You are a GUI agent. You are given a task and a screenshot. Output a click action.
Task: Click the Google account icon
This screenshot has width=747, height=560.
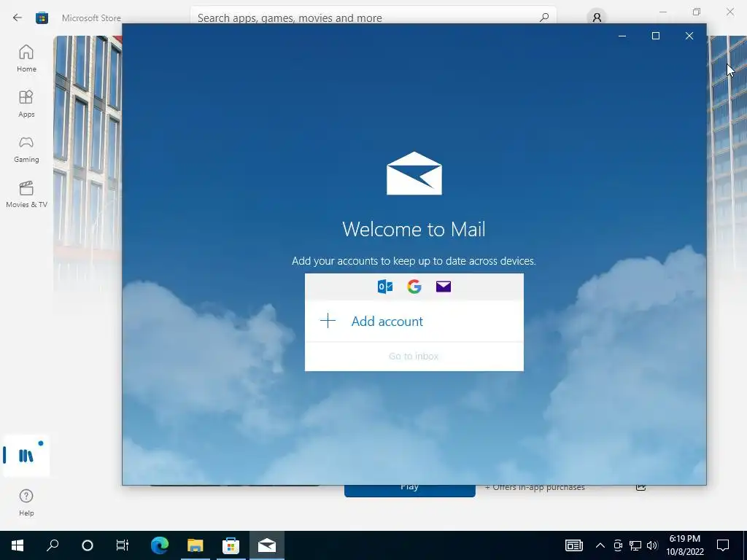point(414,287)
